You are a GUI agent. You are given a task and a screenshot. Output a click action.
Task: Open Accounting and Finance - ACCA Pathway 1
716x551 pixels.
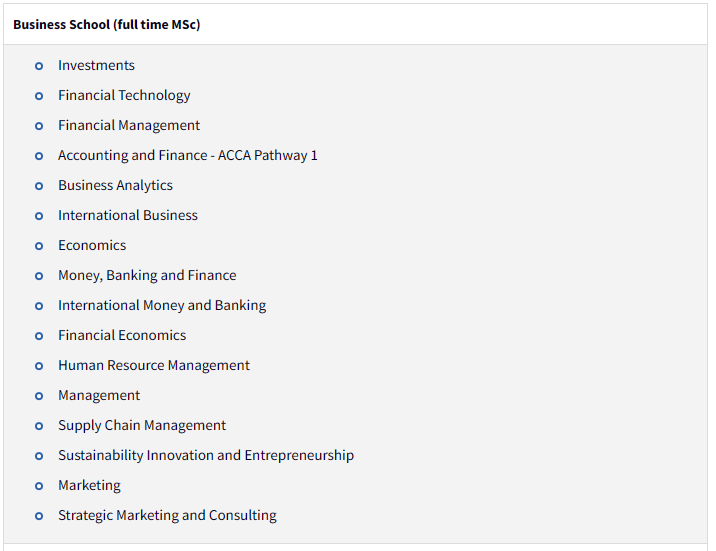(188, 155)
